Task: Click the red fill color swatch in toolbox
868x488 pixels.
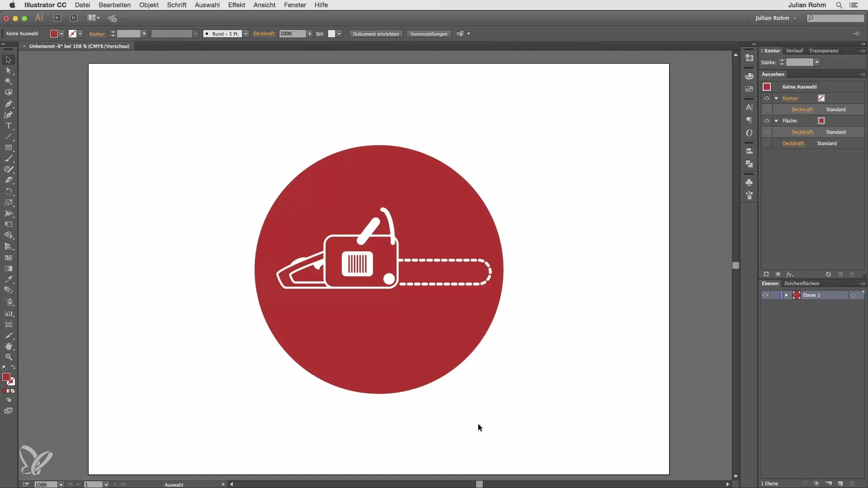Action: click(x=6, y=377)
